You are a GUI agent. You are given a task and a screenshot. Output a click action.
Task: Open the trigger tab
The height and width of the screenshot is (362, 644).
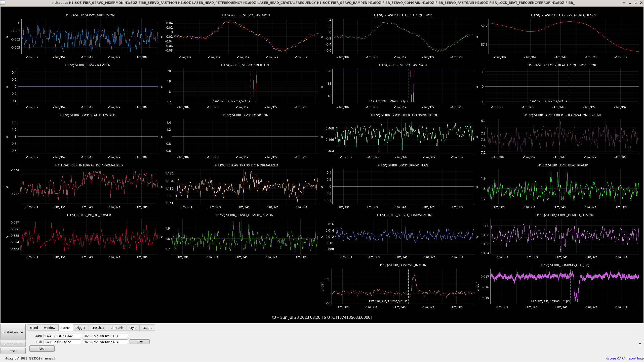click(x=80, y=328)
